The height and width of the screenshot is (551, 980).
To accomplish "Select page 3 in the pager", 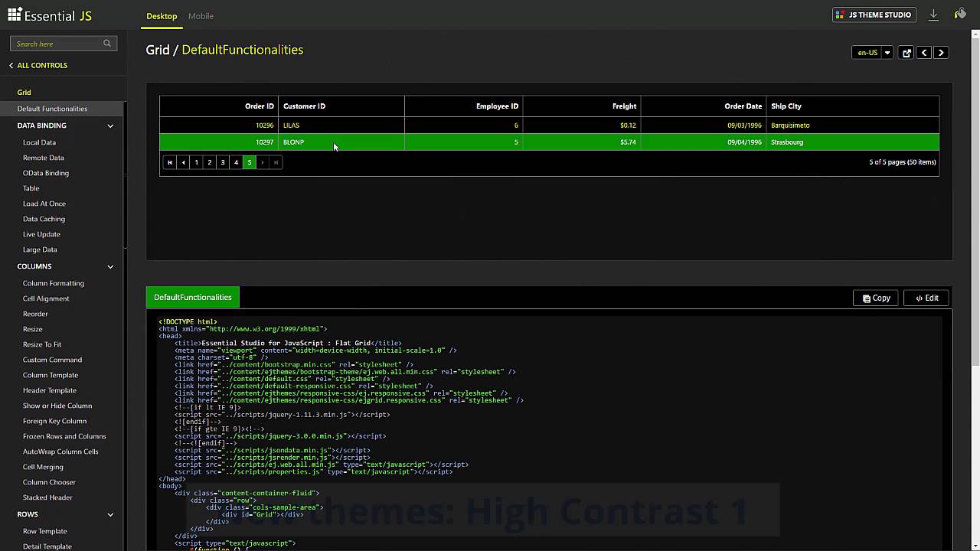I will click(223, 162).
